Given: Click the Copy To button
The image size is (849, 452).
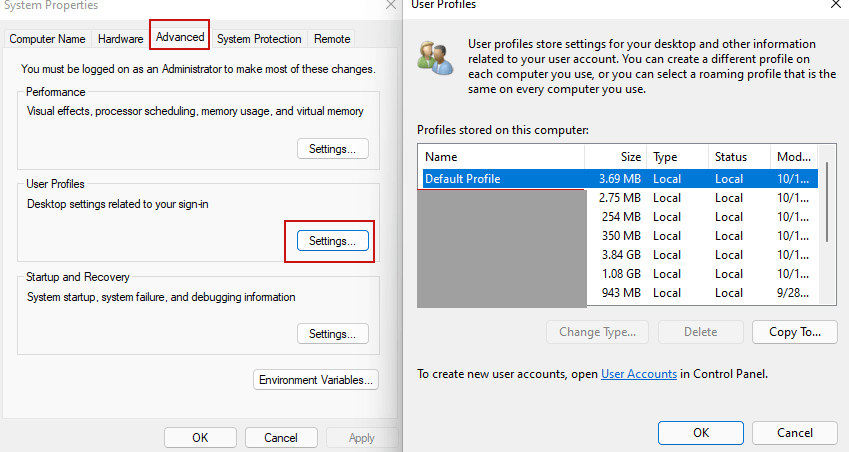Looking at the screenshot, I should [795, 332].
